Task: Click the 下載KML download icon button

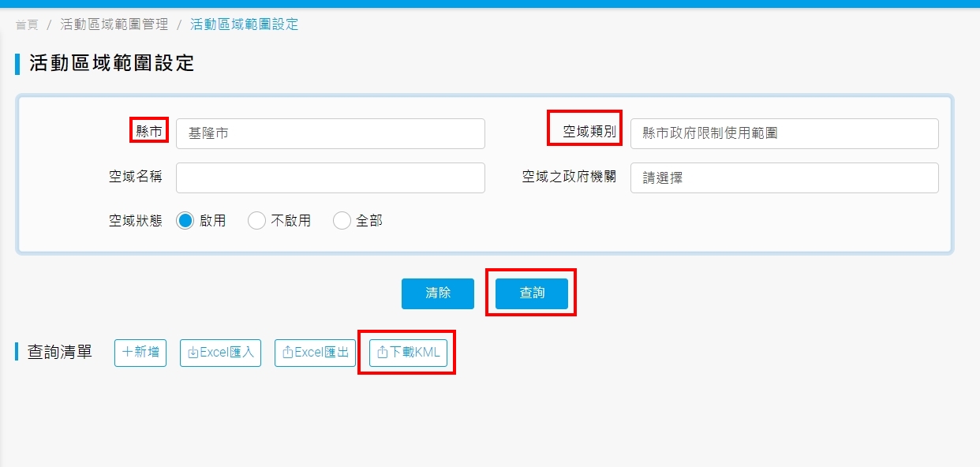Action: [383, 353]
